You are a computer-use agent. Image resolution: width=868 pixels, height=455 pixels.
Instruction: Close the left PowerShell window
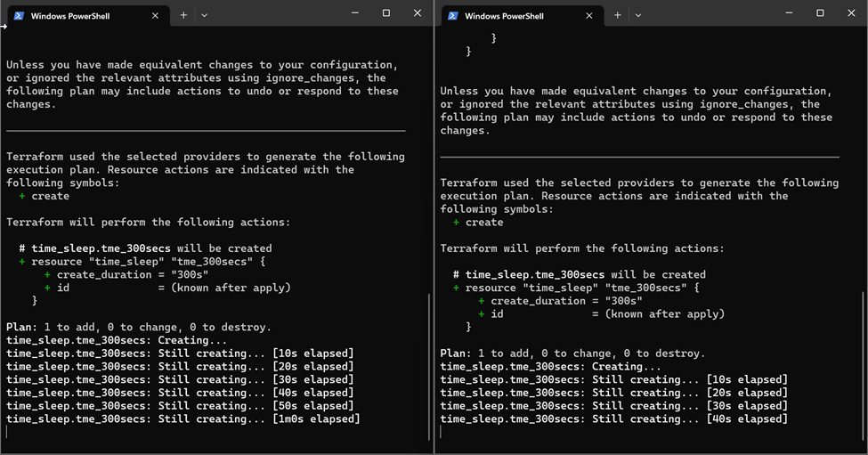418,12
